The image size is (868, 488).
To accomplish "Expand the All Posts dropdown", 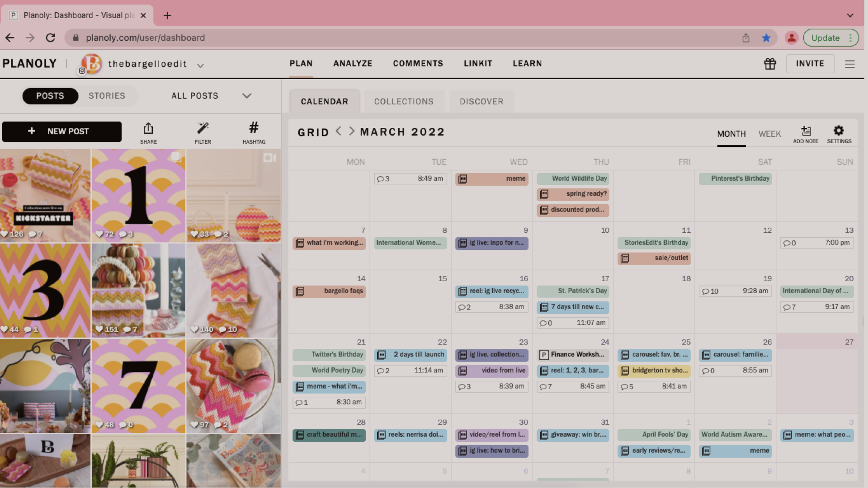I will coord(246,96).
